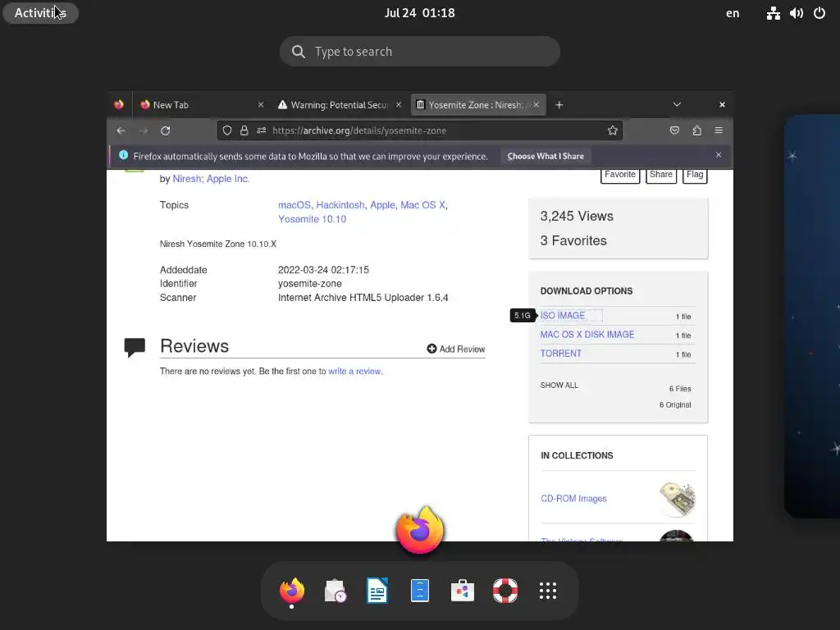This screenshot has width=840, height=630.
Task: Open the Apple Inc. author link
Action: 228,179
